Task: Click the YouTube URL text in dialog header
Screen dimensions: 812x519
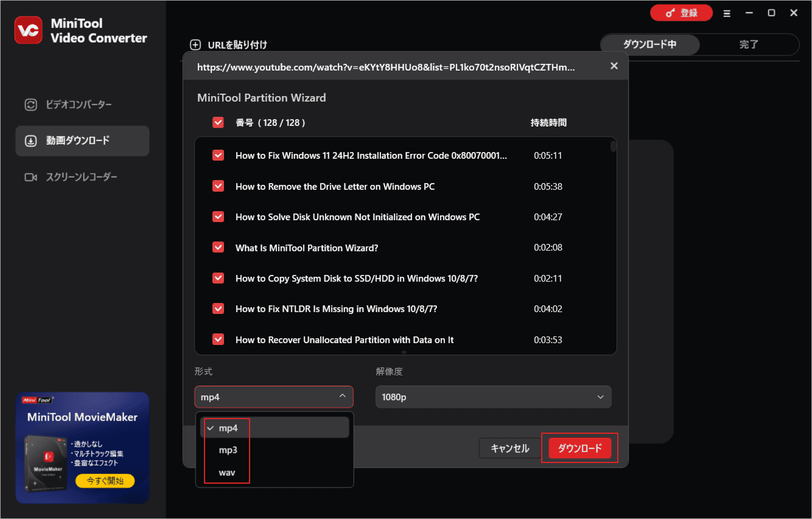Action: point(385,66)
